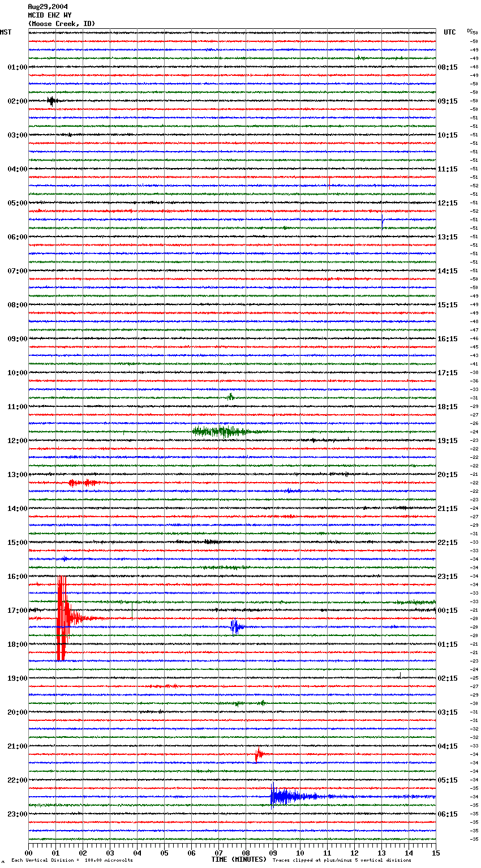Screen dimensions: 481x868
Task: Select the 10:15 UTC time label
Action: pos(448,135)
